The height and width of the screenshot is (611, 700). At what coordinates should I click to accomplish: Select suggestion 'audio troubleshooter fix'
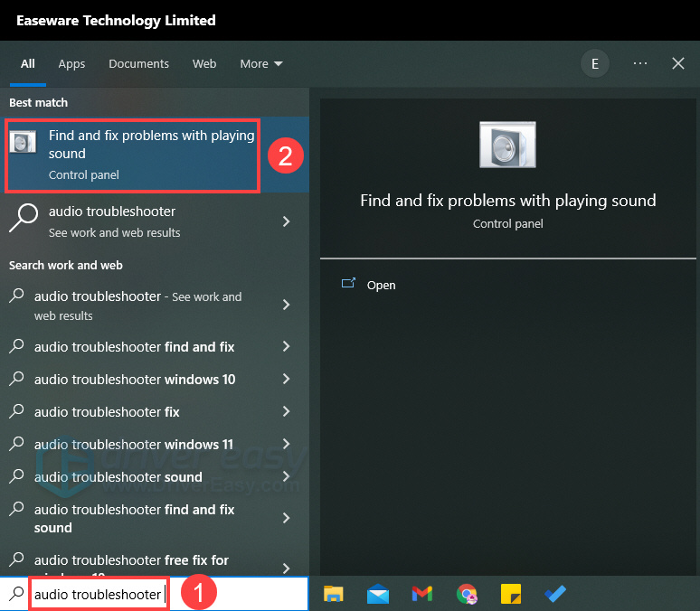(x=155, y=411)
